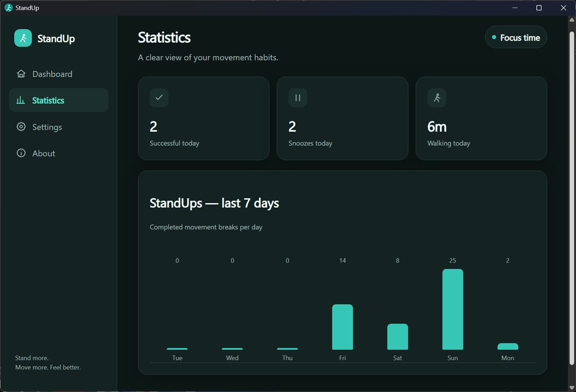This screenshot has height=392, width=576.
Task: Click the Focus time button
Action: coord(516,37)
